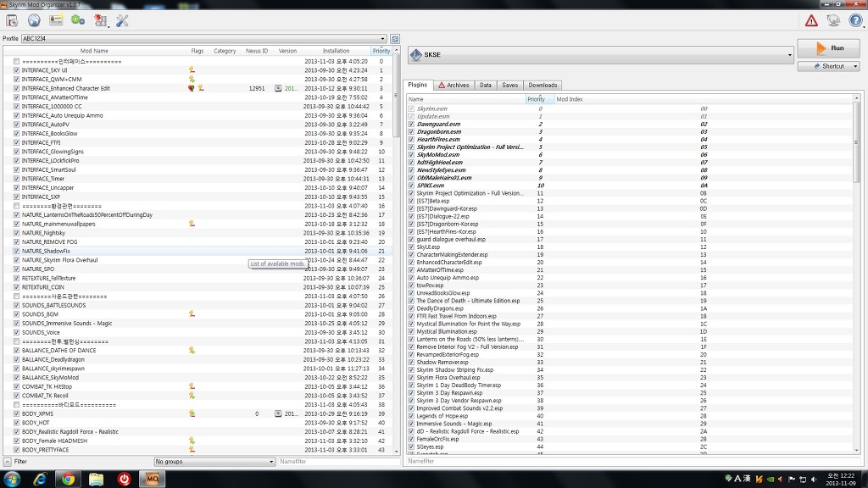868x488 pixels.
Task: Open the Executables gears toolbar icon
Action: pos(78,21)
